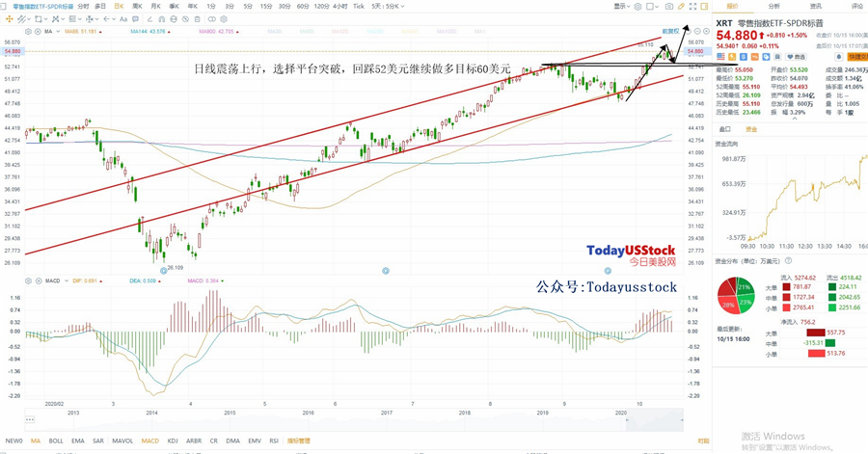Hide all drawings with the eye-slash icon
The width and height of the screenshot is (868, 454).
(x=185, y=19)
